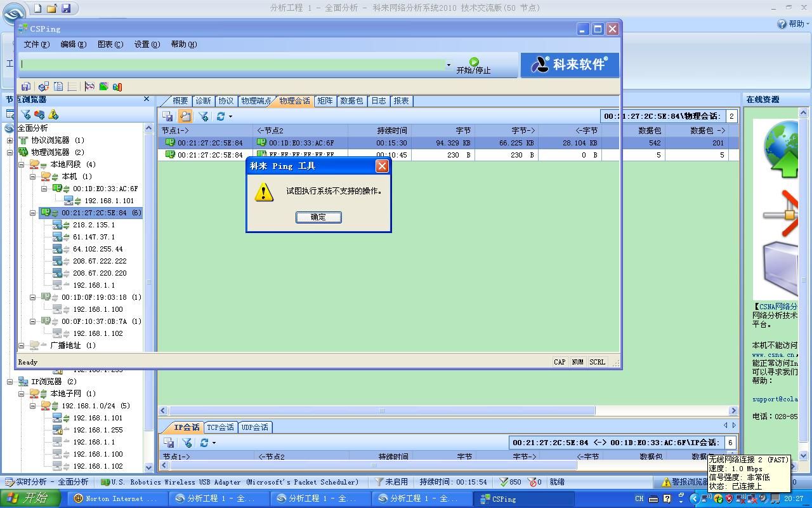Open refresh dropdown arrow in IP会话 toolbar
The image size is (812, 508).
214,443
